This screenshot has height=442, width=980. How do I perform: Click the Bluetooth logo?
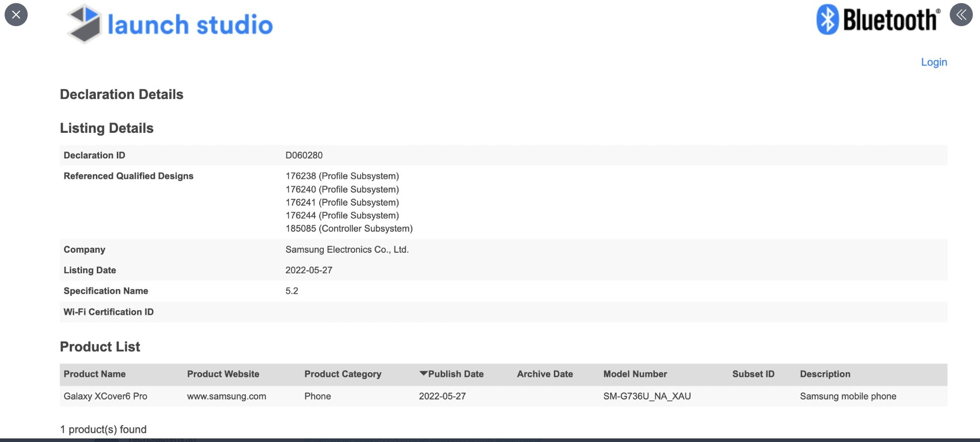[878, 20]
